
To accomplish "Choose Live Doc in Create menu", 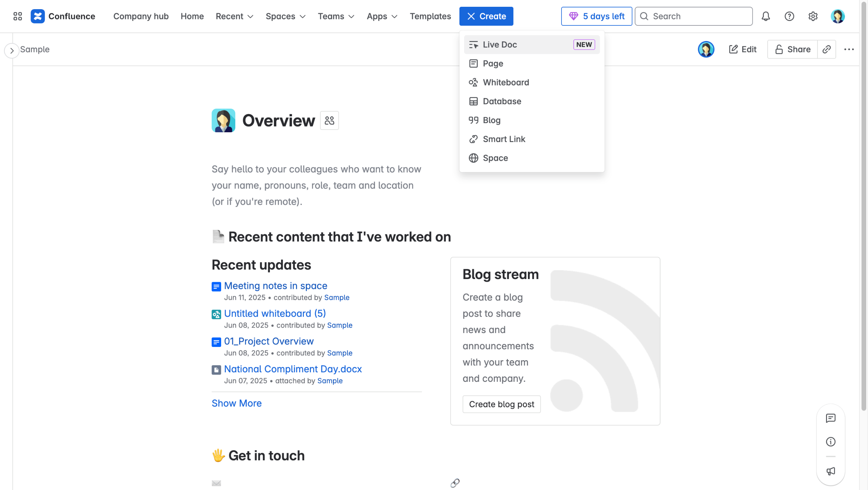I will tap(499, 45).
